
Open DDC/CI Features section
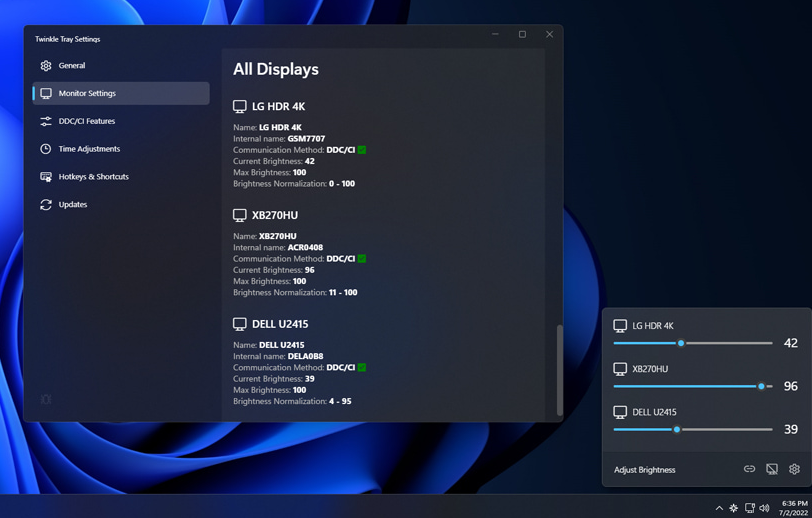pos(87,121)
